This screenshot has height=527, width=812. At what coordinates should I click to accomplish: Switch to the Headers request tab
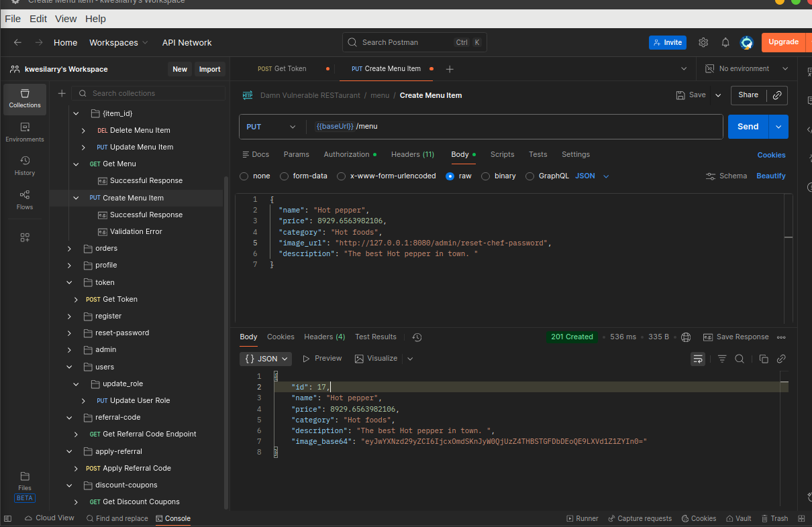pyautogui.click(x=412, y=154)
